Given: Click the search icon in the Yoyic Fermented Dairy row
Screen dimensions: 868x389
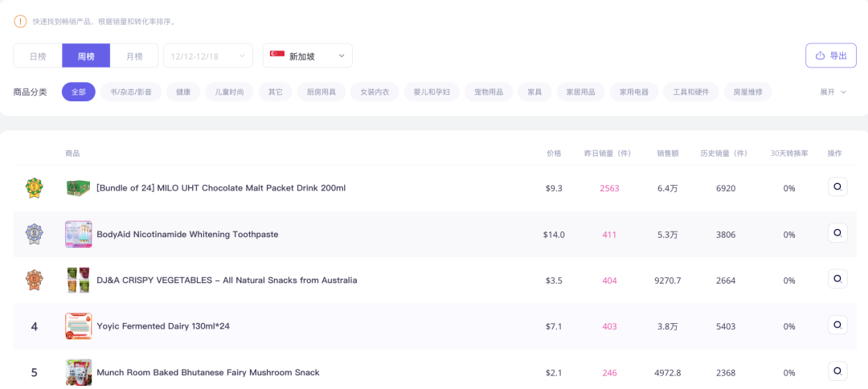Looking at the screenshot, I should (x=837, y=325).
